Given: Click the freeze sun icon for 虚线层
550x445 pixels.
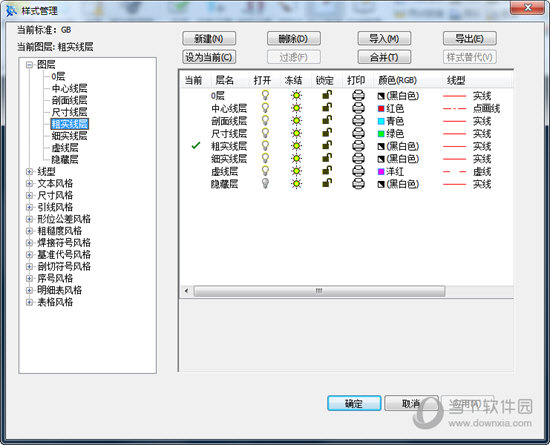Looking at the screenshot, I should point(297,171).
